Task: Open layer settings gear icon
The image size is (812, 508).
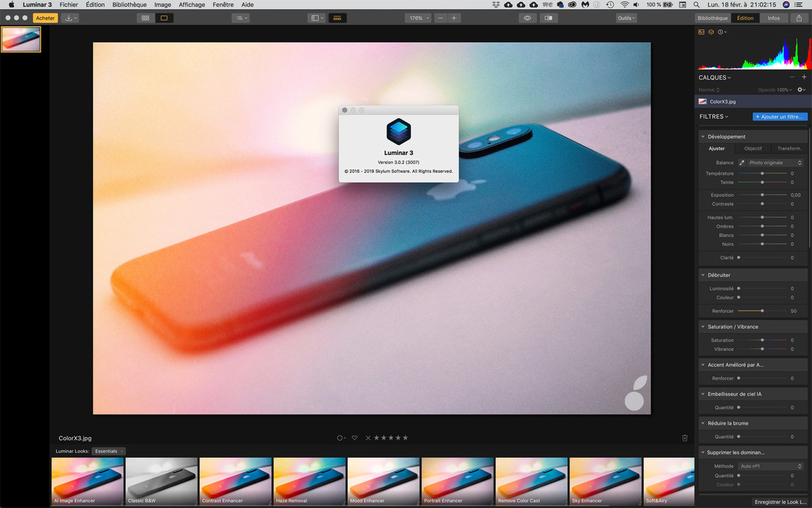Action: point(802,89)
